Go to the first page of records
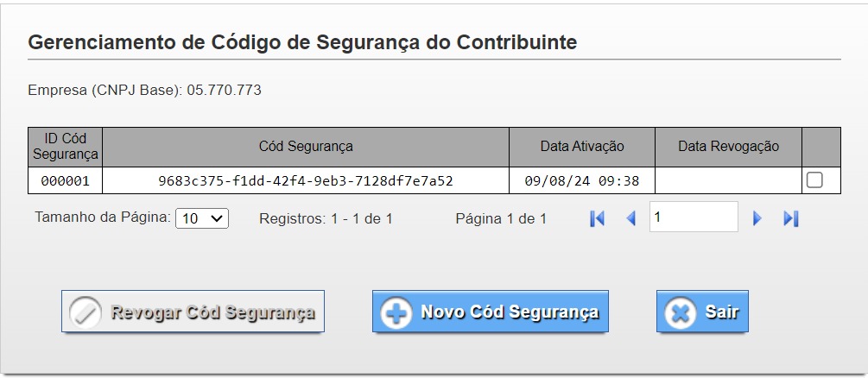868x378 pixels. [597, 219]
